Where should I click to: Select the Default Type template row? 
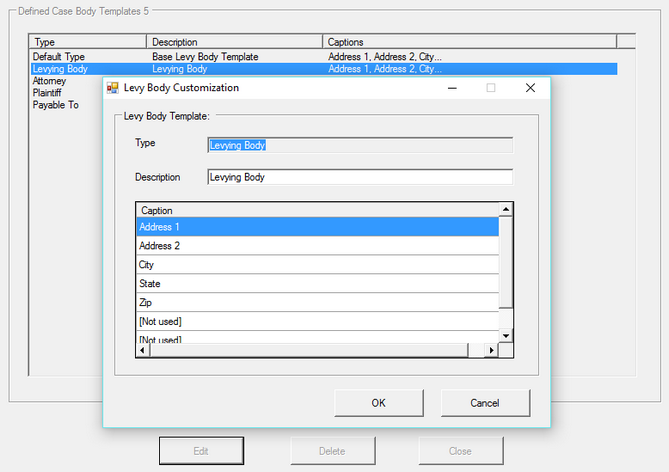click(323, 57)
